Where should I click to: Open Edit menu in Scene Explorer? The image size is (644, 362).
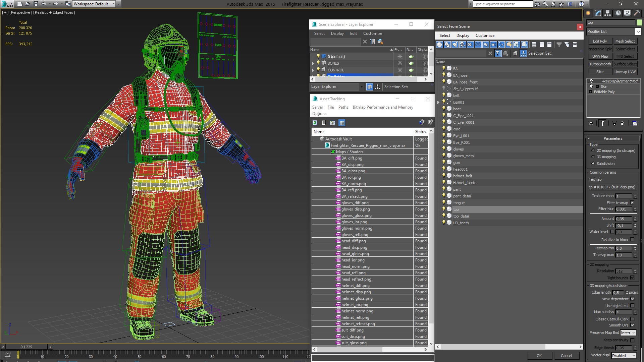click(353, 34)
